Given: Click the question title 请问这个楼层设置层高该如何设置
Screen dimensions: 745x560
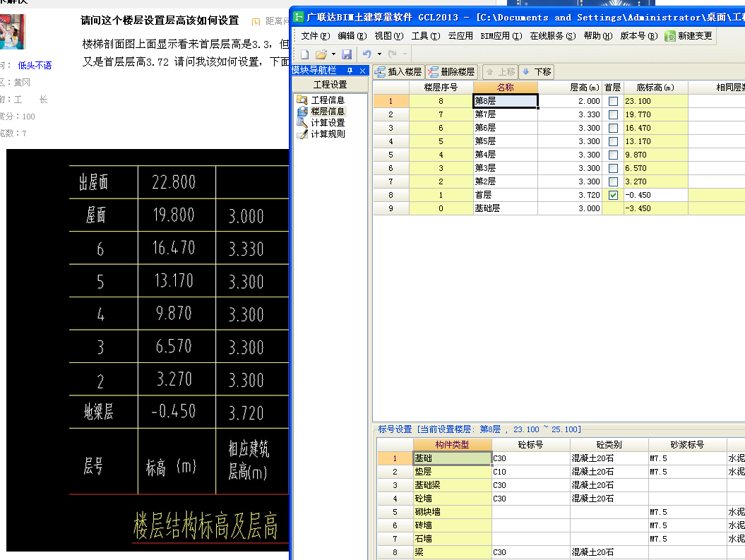Looking at the screenshot, I should 160,20.
